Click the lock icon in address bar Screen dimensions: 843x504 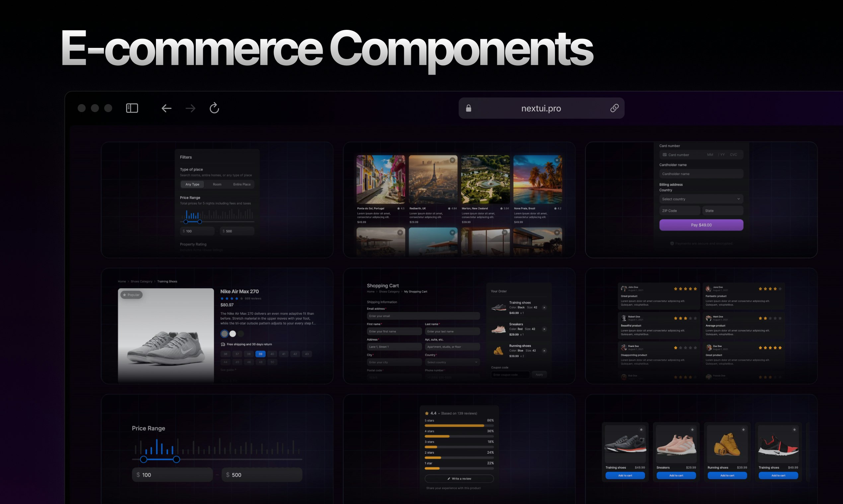click(x=468, y=108)
